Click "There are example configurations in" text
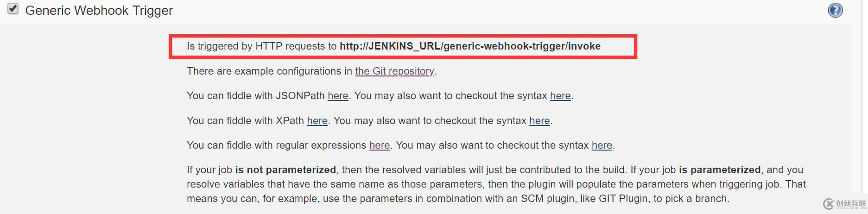This screenshot has height=214, width=868. (269, 71)
